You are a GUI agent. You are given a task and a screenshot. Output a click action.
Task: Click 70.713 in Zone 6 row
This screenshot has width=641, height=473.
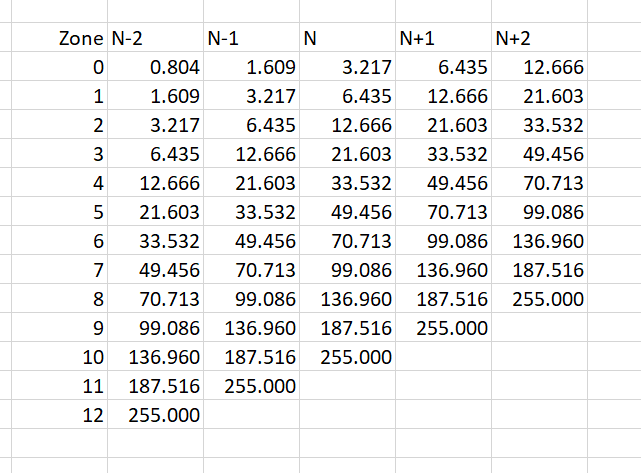[348, 240]
